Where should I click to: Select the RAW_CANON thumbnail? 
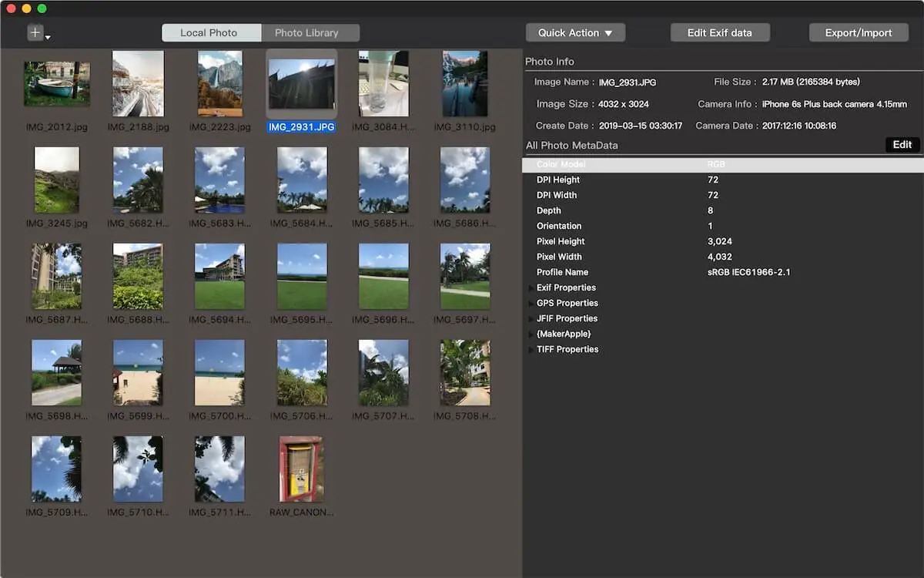[x=302, y=469]
